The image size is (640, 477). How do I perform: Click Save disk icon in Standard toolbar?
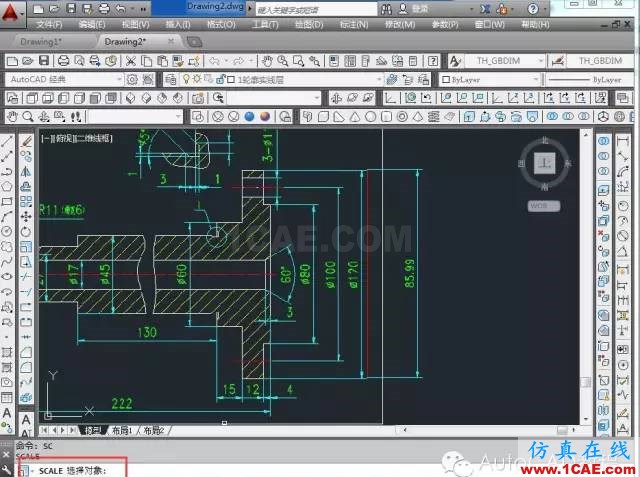[x=44, y=61]
